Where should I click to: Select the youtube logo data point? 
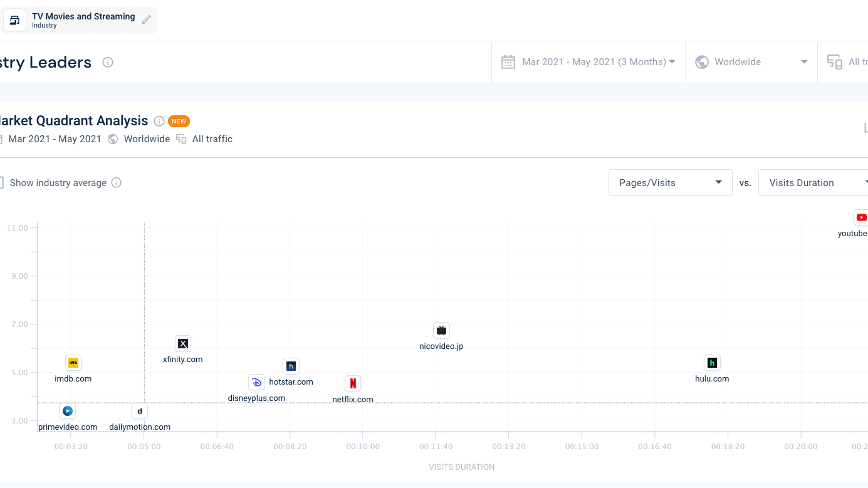[861, 217]
